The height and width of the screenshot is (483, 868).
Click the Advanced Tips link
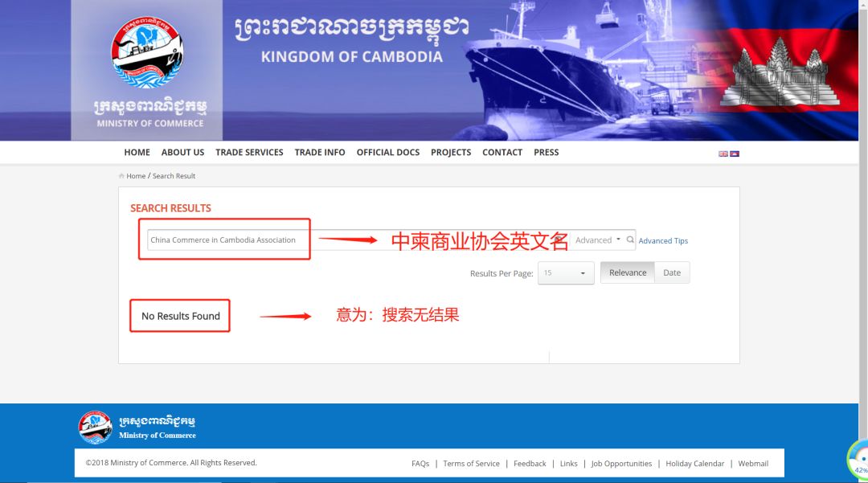point(664,240)
